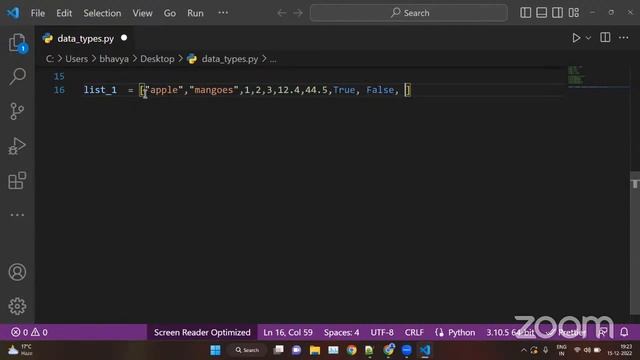Open the View menu
This screenshot has width=640, height=360.
[x=142, y=13]
